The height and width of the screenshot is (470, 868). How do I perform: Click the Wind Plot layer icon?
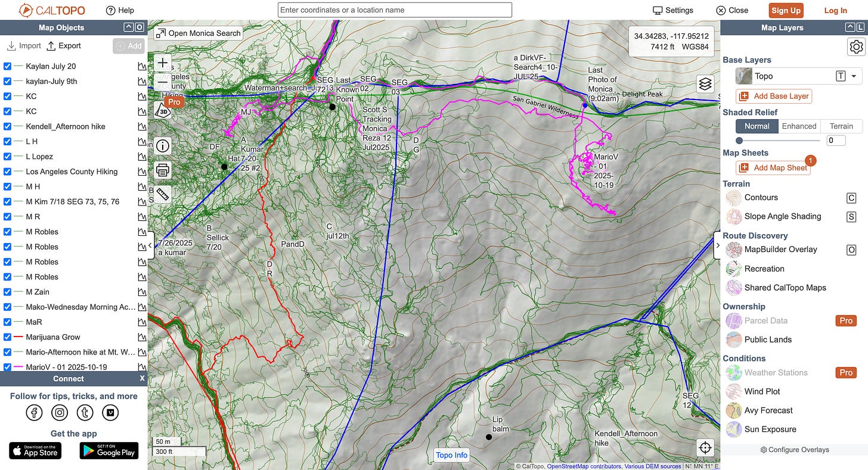click(733, 391)
